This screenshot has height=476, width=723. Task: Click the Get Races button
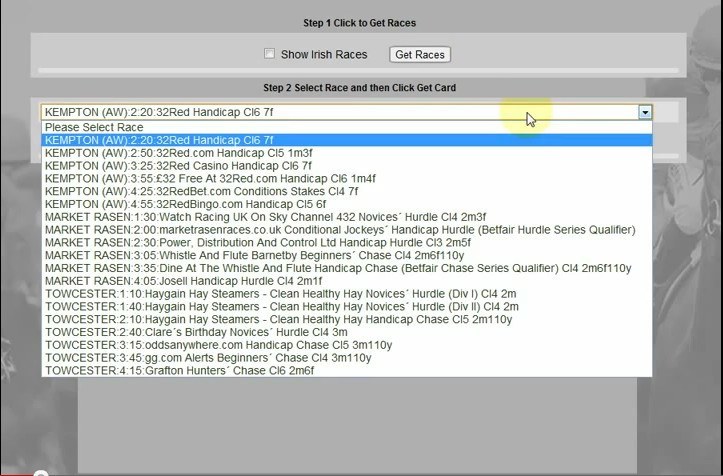click(420, 54)
